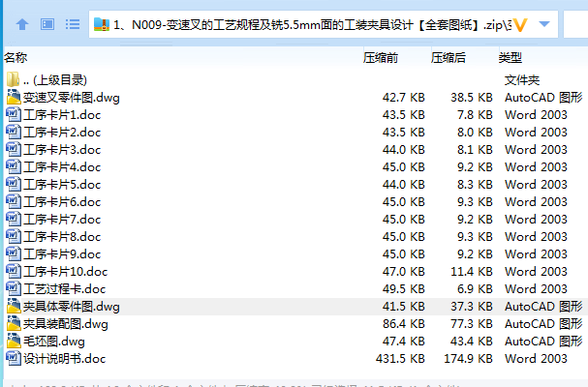Select file name 工序卡片4.doc

pos(62,167)
